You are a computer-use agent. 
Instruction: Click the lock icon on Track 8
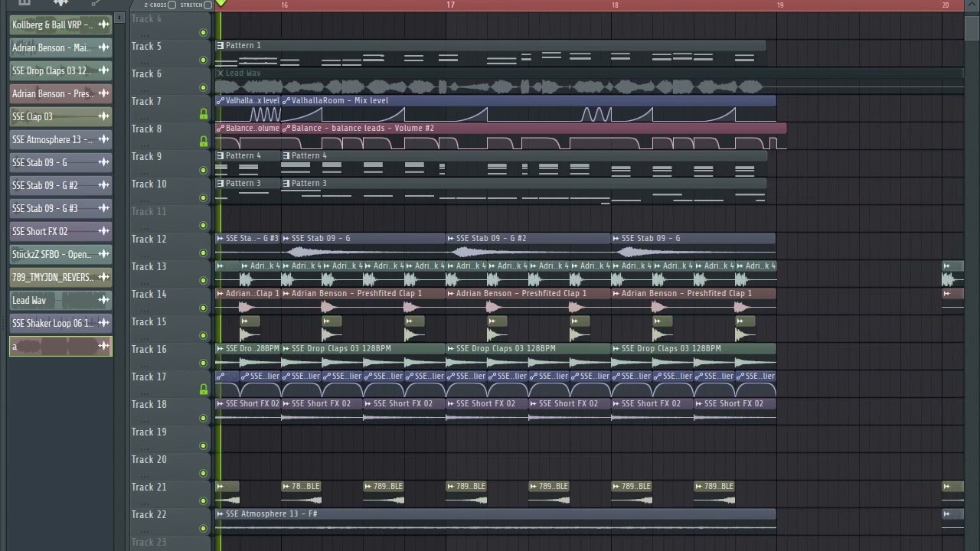pos(203,142)
